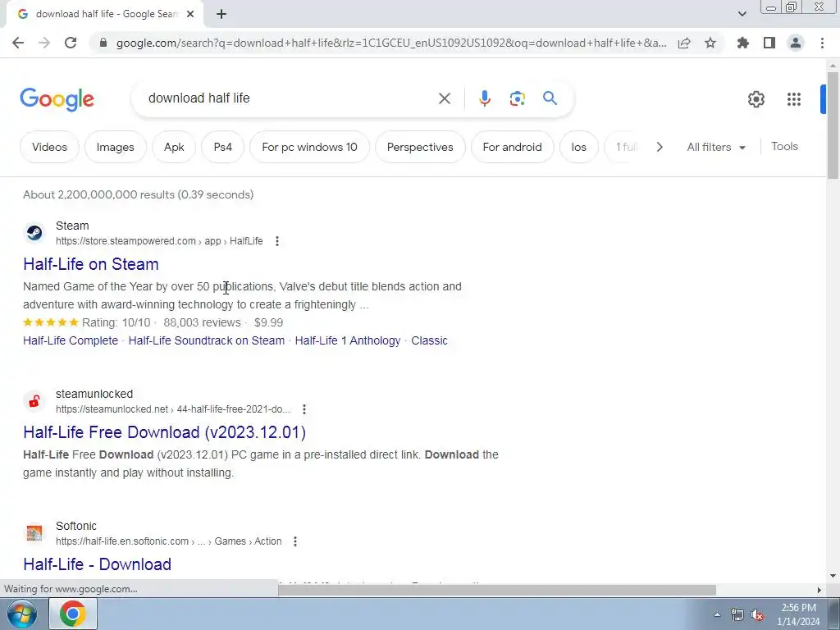Bookmark this page with the star icon
Viewport: 840px width, 630px height.
[710, 43]
